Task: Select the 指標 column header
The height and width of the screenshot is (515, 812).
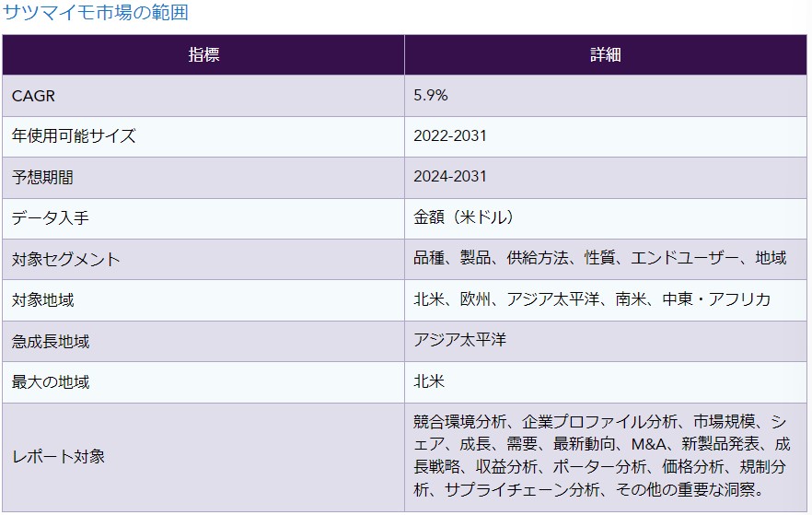Action: click(203, 55)
